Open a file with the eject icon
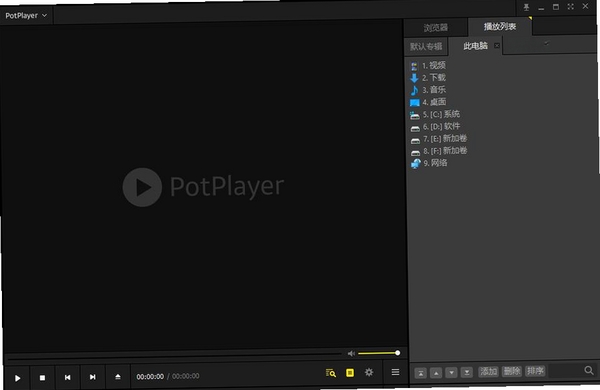Screen dimensions: 600x390 point(118,377)
